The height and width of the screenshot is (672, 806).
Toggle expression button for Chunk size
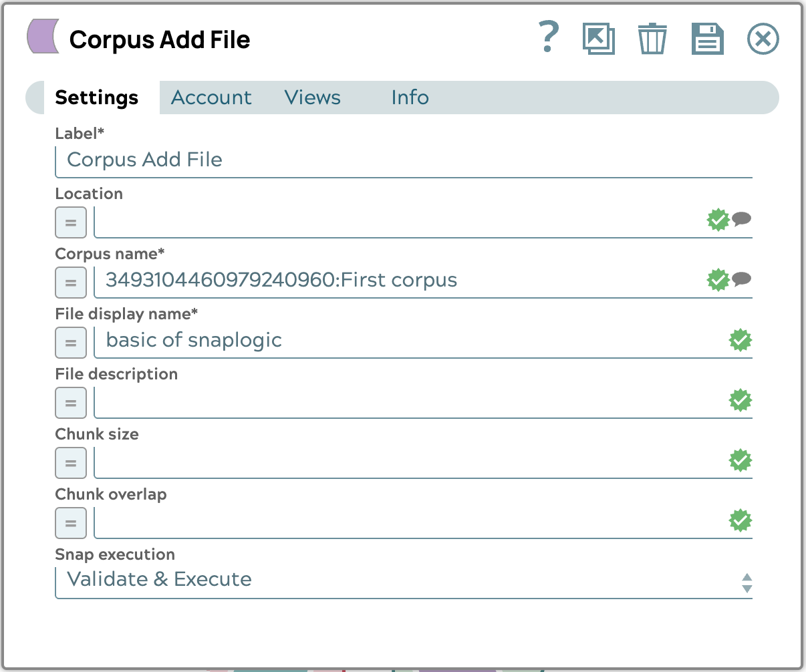(71, 463)
